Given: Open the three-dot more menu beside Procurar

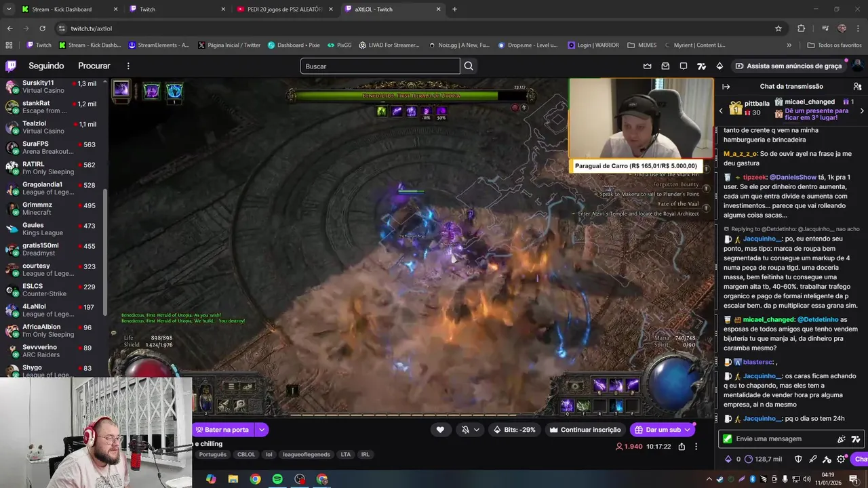Looking at the screenshot, I should pos(128,66).
